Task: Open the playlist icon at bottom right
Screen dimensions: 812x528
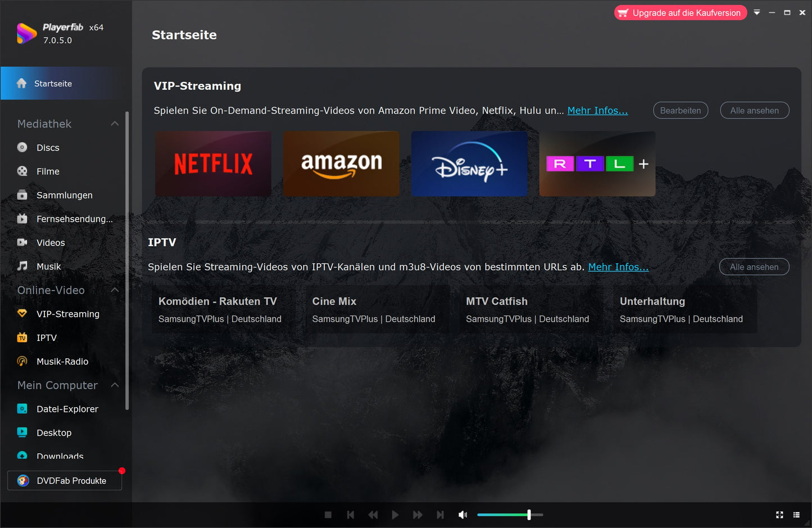Action: (x=796, y=515)
